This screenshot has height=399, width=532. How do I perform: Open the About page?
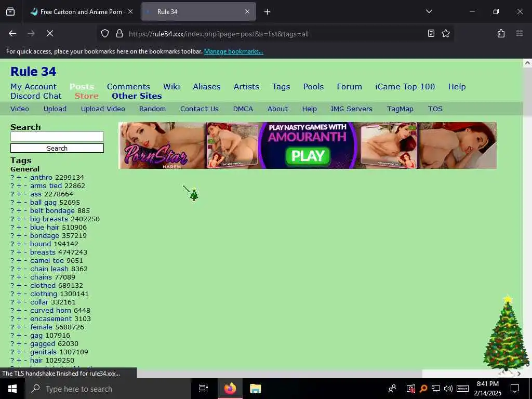coord(277,109)
